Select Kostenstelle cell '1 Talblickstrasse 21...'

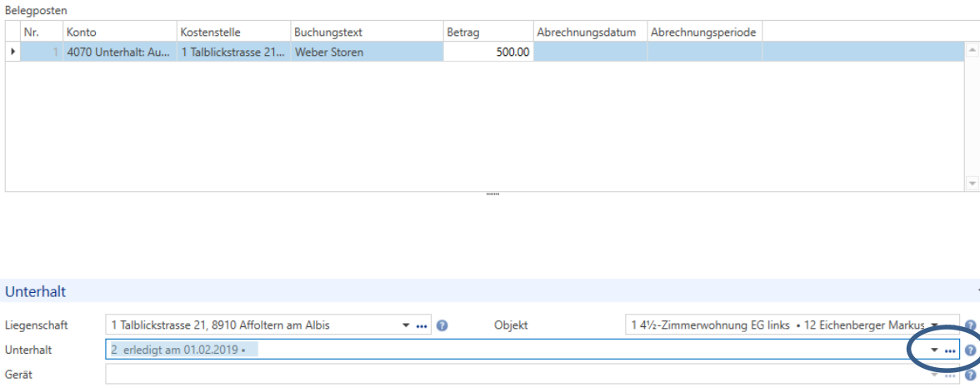[x=233, y=52]
